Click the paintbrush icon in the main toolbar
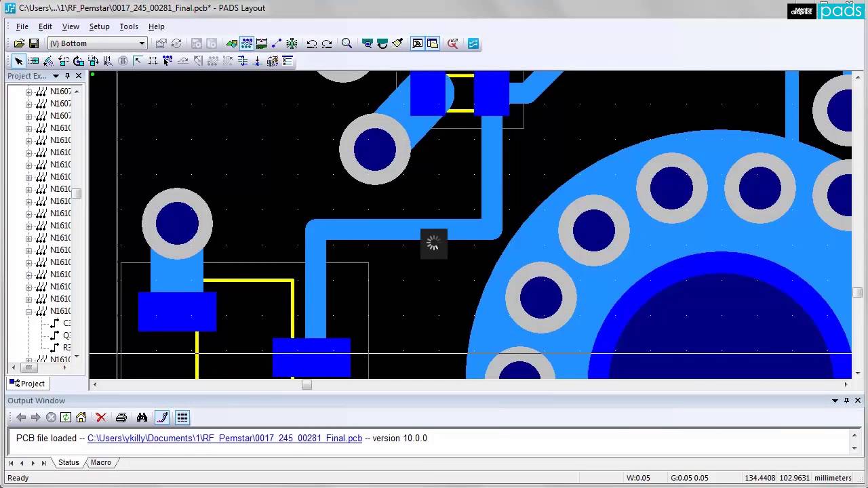This screenshot has height=488, width=868. point(397,43)
